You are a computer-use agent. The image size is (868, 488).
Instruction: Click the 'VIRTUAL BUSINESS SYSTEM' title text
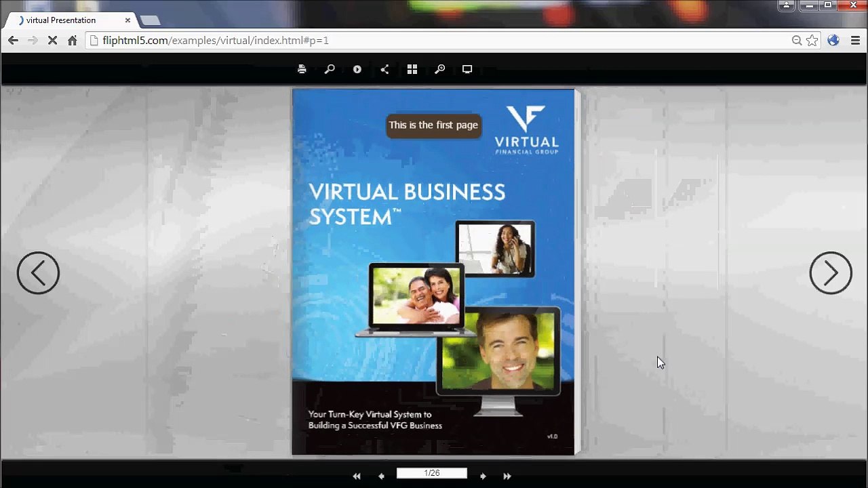coord(407,204)
